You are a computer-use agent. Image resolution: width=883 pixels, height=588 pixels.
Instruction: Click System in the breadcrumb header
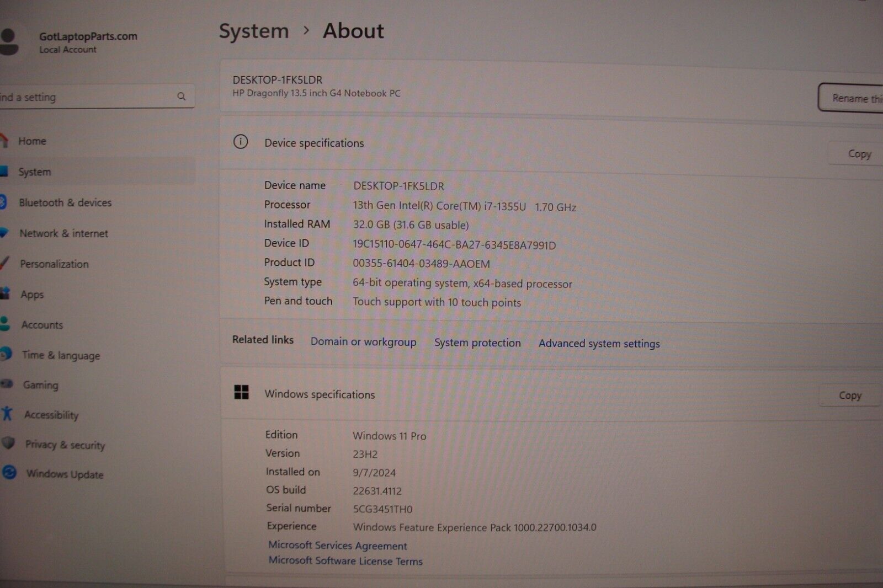tap(254, 31)
